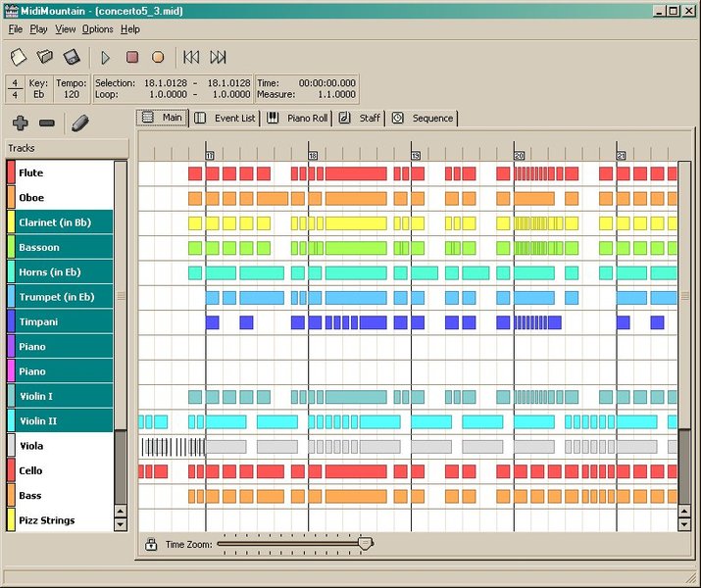This screenshot has width=701, height=588.
Task: Click the 4/4 time signature field
Action: tap(16, 89)
